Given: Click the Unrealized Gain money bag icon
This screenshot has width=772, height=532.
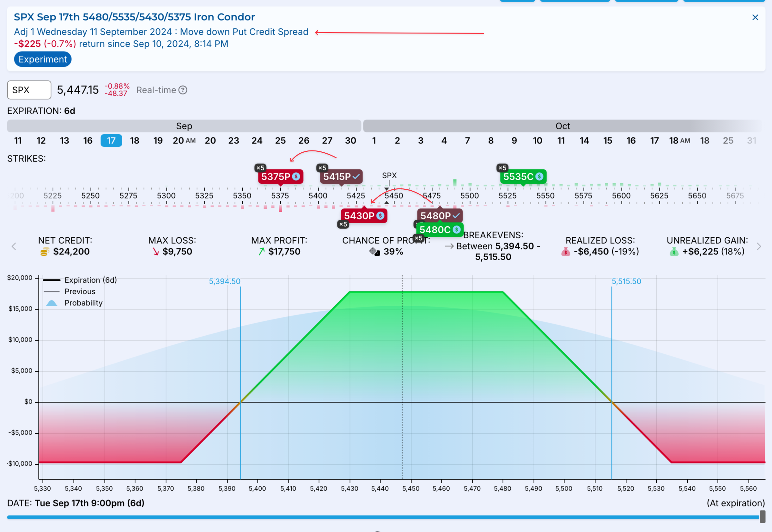Looking at the screenshot, I should tap(674, 252).
